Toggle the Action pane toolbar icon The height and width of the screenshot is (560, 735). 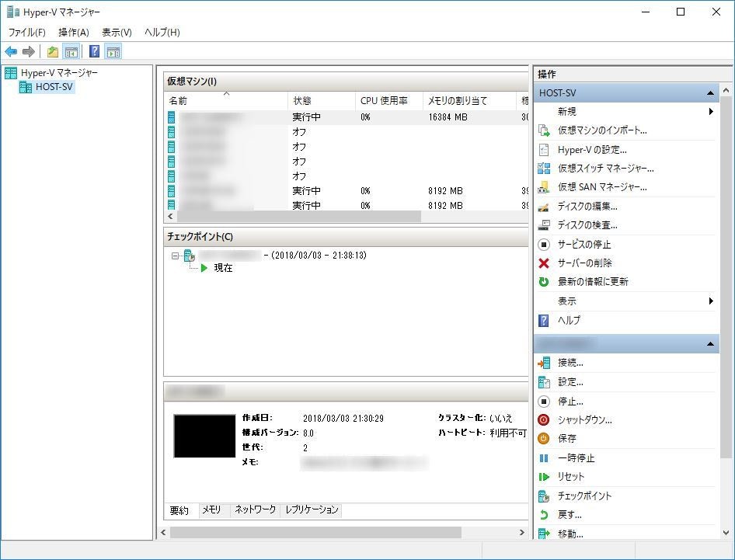tap(113, 51)
